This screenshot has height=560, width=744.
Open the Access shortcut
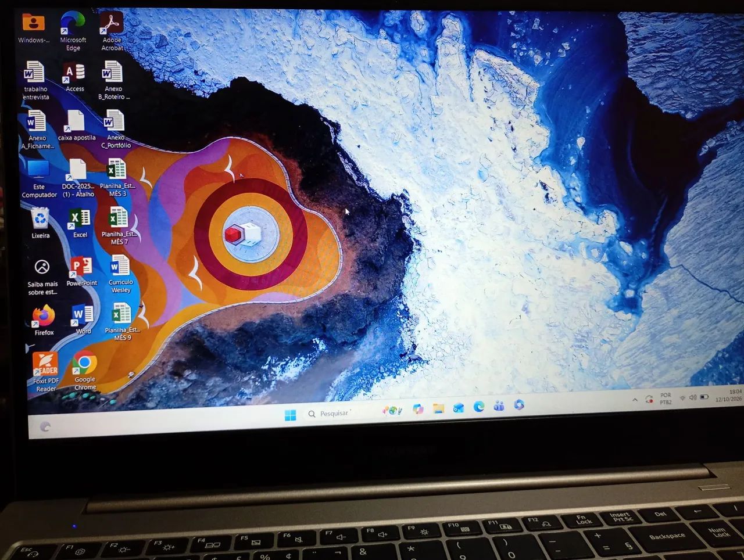coord(74,77)
